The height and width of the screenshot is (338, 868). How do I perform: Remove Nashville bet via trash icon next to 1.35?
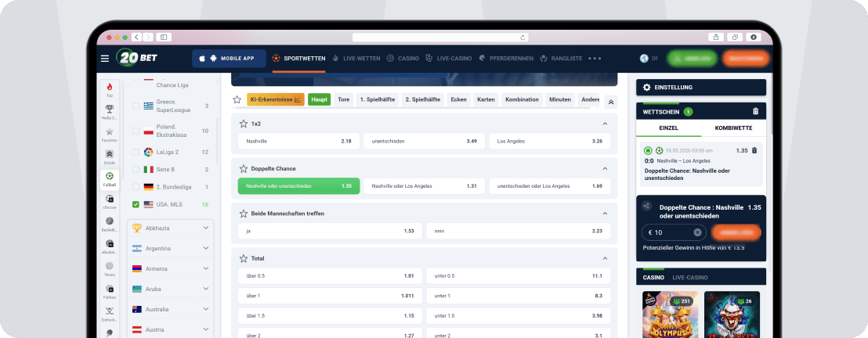pos(754,150)
